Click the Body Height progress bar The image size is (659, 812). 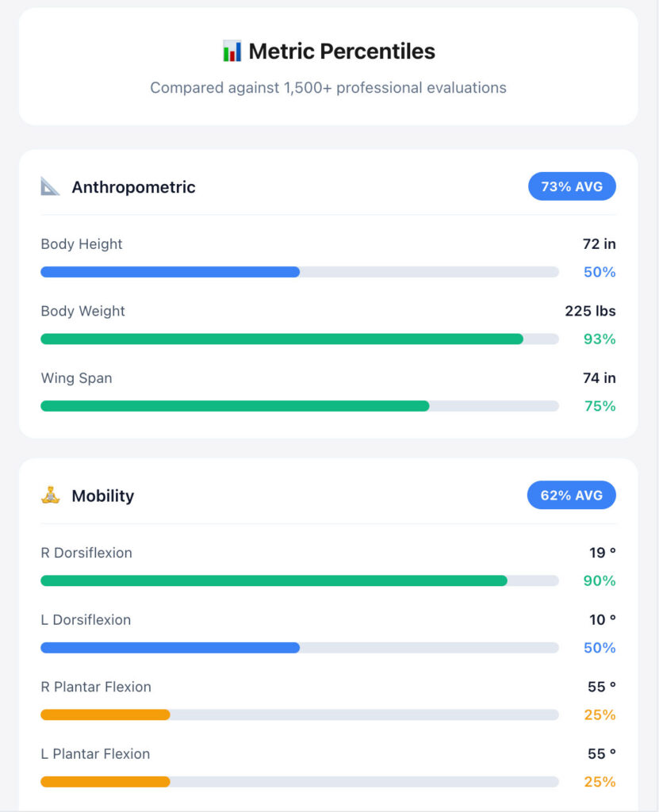pos(300,272)
